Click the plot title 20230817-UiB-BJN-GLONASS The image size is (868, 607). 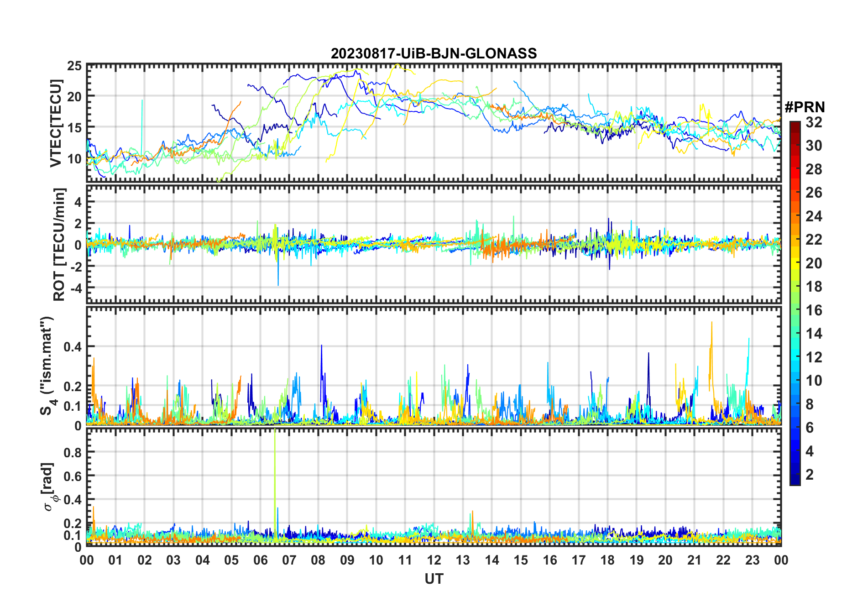(434, 54)
